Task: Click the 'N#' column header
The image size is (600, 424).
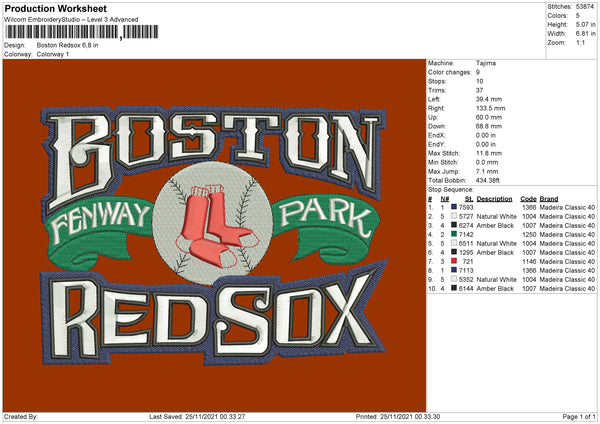Action: [x=445, y=199]
